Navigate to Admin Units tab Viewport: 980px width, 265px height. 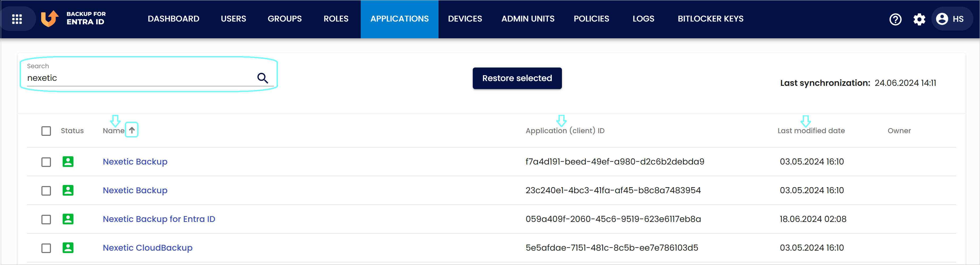[x=528, y=19]
